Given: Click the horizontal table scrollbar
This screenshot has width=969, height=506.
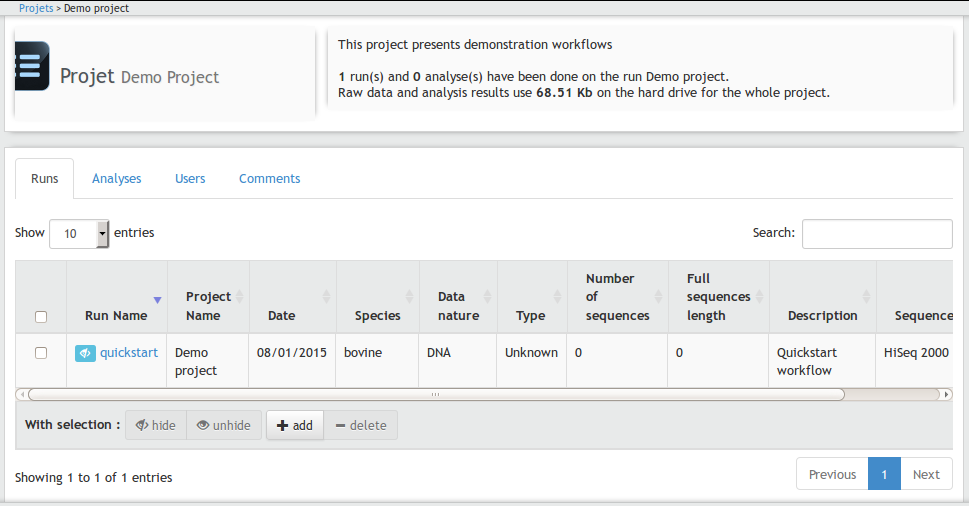Looking at the screenshot, I should click(x=435, y=394).
